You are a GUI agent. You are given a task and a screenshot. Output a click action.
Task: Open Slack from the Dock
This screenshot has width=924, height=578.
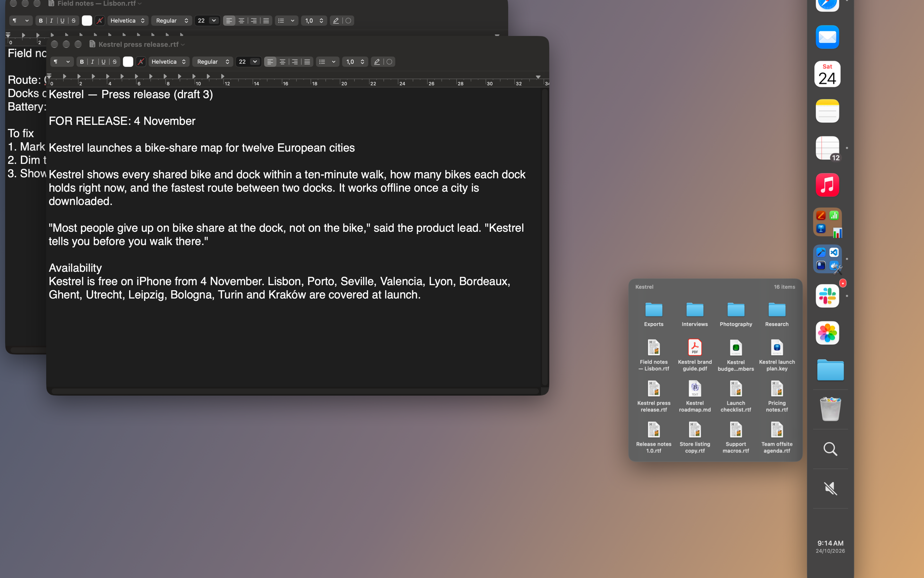pyautogui.click(x=827, y=295)
